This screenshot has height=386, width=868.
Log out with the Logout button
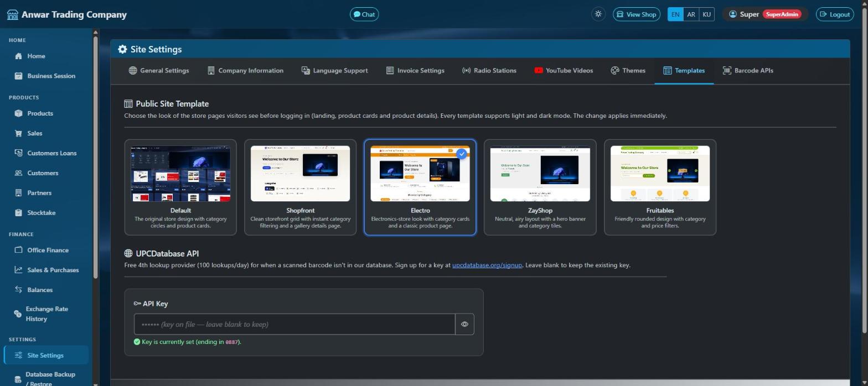pos(835,14)
